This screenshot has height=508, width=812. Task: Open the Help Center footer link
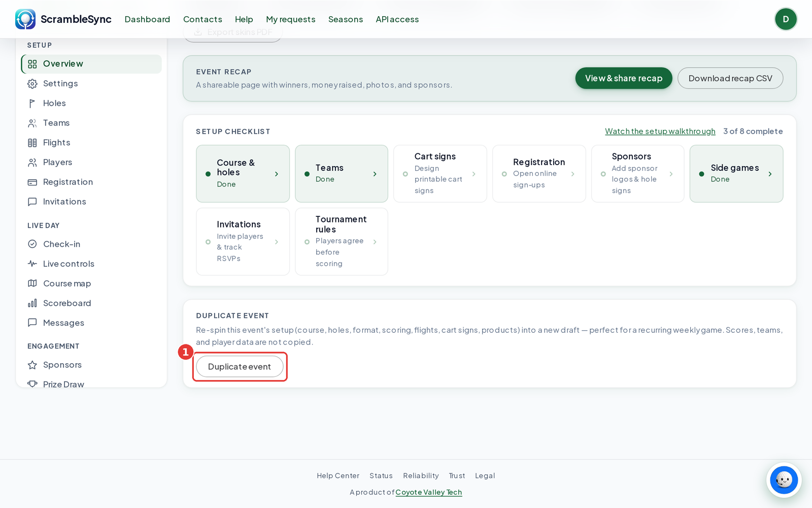click(338, 476)
